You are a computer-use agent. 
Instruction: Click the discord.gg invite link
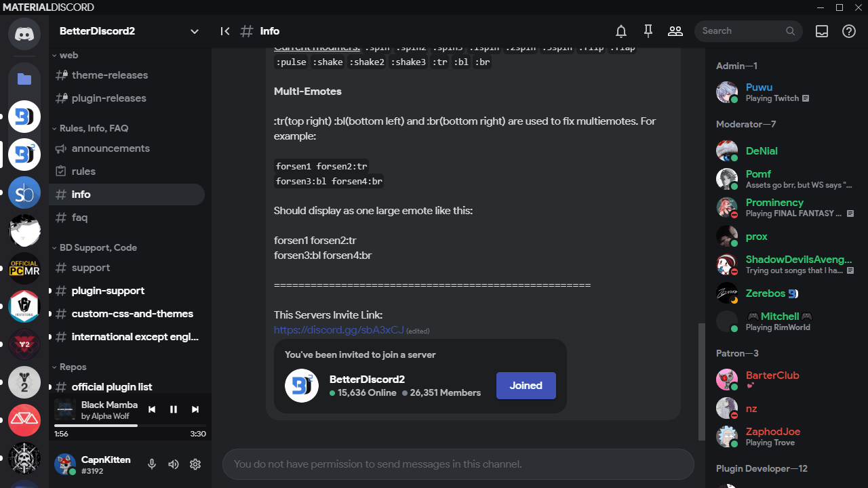pyautogui.click(x=338, y=330)
